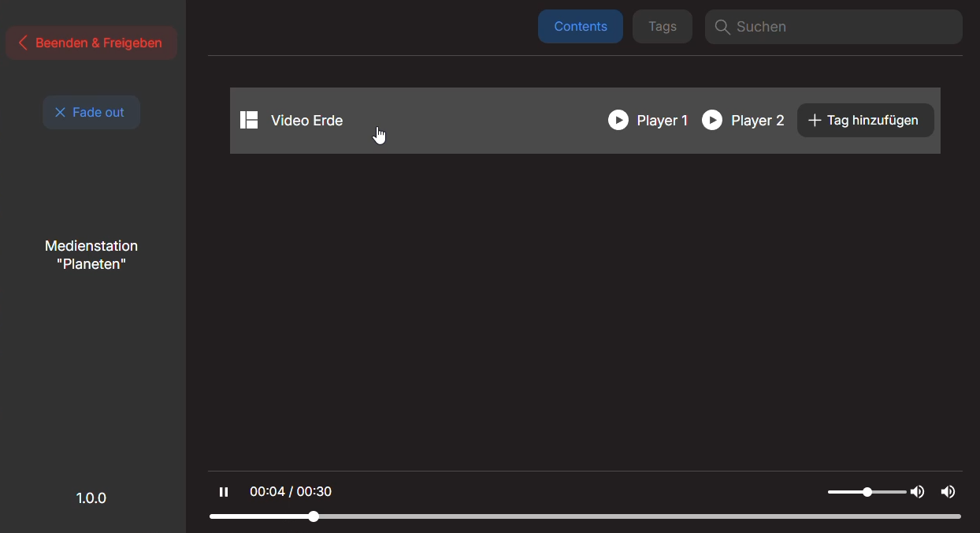Add a tag via Tag hinzufügen

pyautogui.click(x=865, y=120)
